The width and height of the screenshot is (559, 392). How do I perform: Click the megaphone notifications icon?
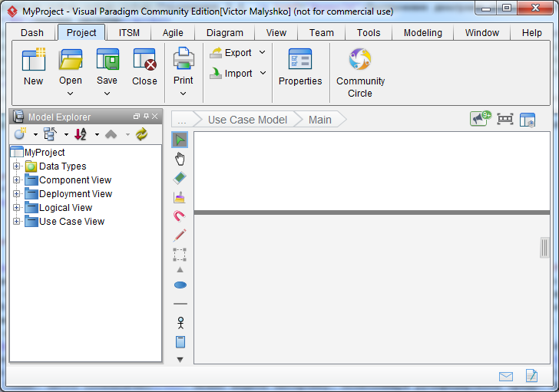(x=480, y=119)
